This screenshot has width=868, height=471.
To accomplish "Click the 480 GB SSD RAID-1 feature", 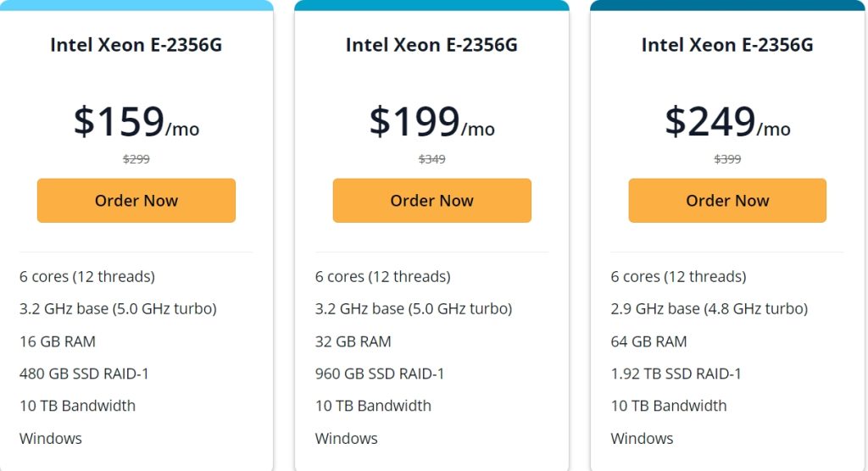I will [x=85, y=374].
